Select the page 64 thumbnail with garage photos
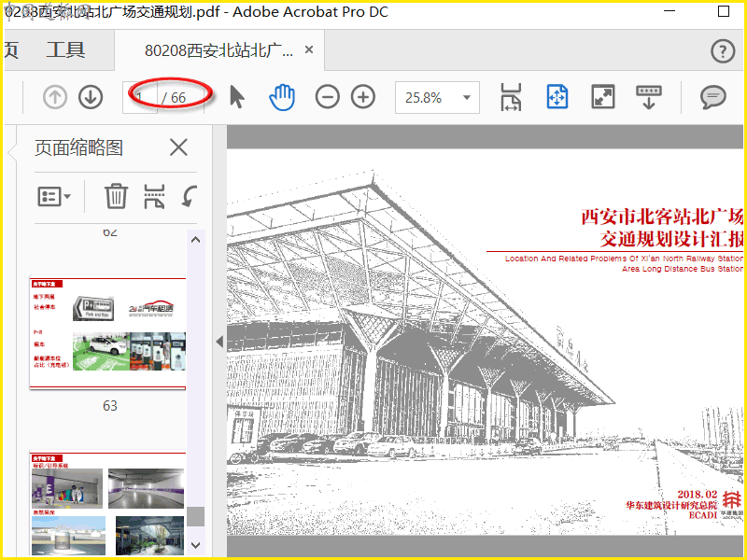 (x=107, y=504)
